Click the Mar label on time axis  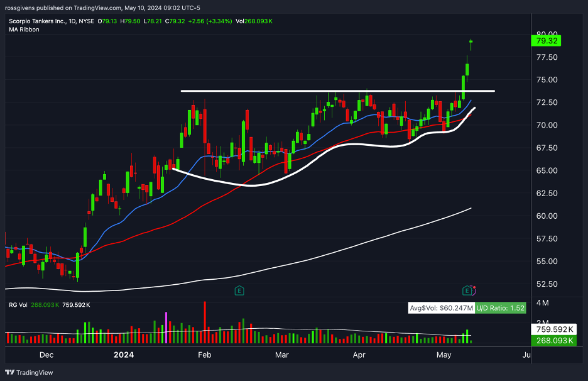point(282,355)
